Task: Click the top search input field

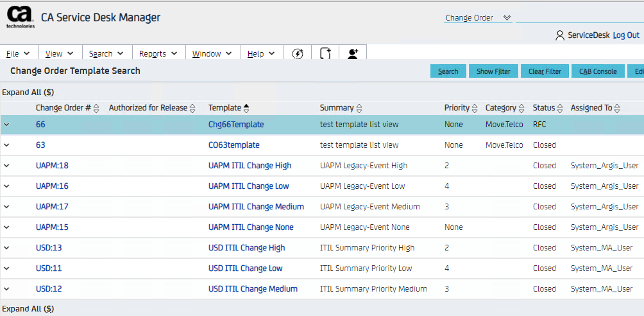Action: coord(579,18)
